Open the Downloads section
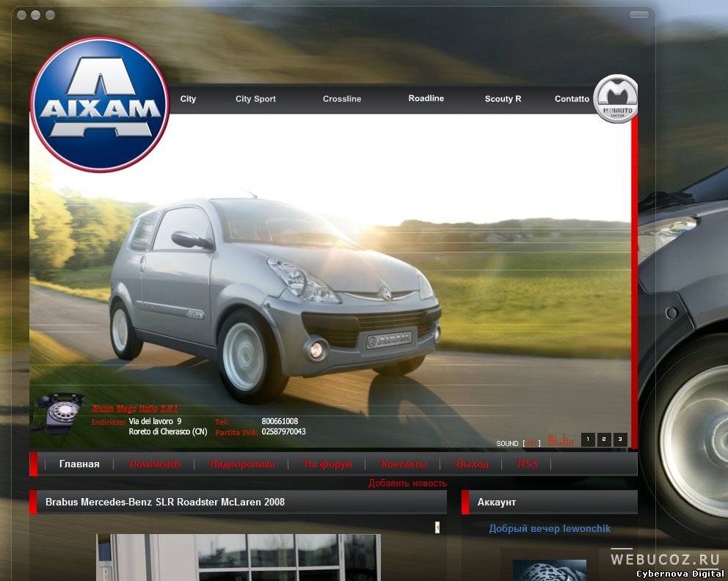Viewport: 728px width, 581px height. pyautogui.click(x=155, y=464)
